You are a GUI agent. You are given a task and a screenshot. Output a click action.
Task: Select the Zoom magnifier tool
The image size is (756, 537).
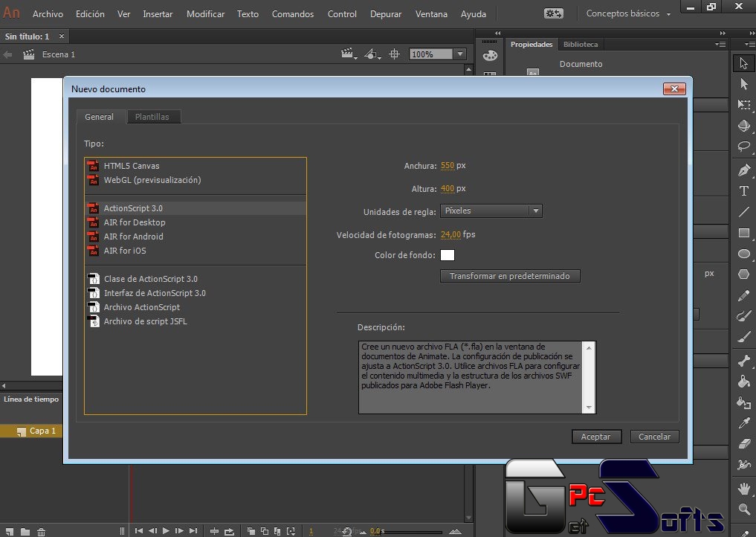point(743,509)
